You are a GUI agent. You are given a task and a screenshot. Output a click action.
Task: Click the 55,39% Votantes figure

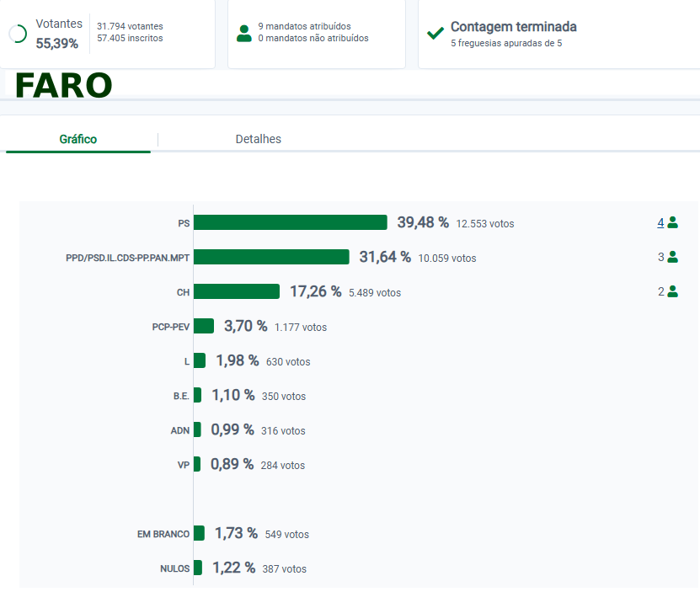click(x=56, y=43)
